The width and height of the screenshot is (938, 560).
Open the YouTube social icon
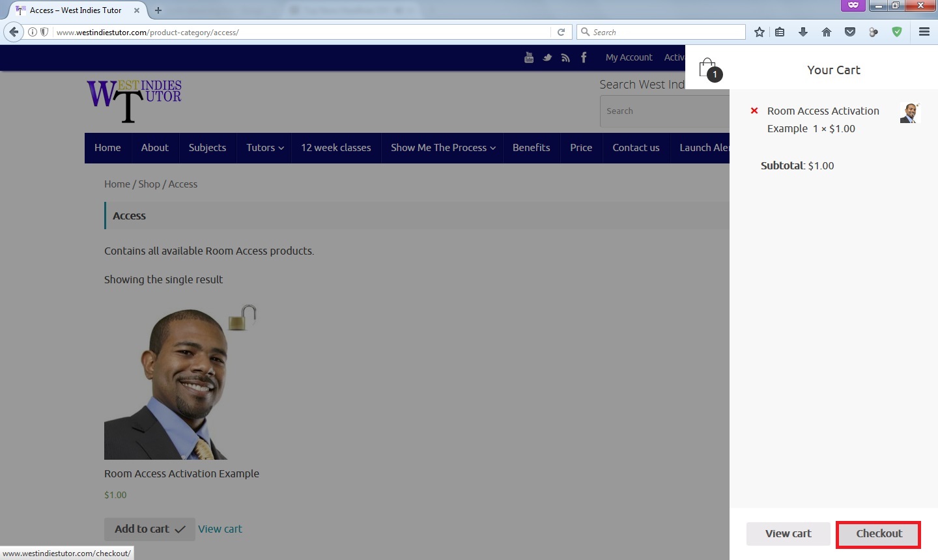[x=529, y=57]
